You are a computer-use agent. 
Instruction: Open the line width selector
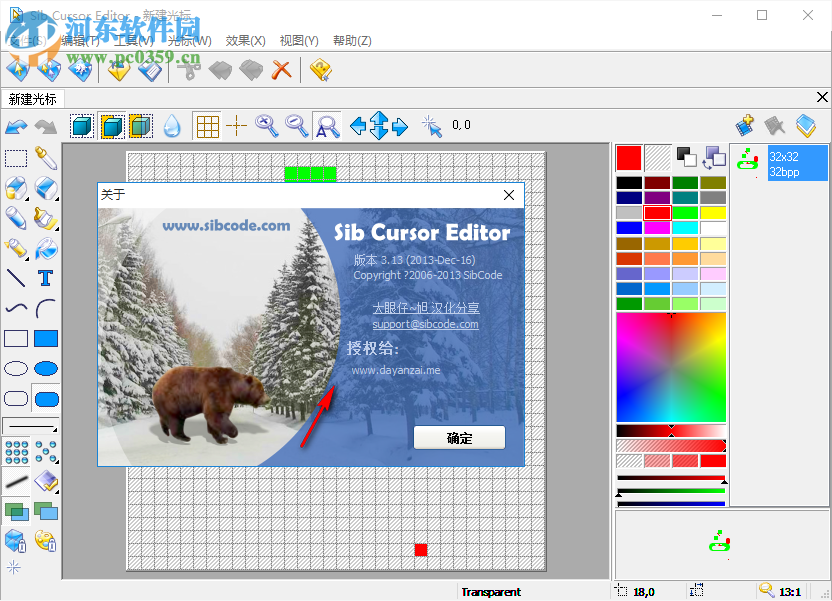point(30,425)
